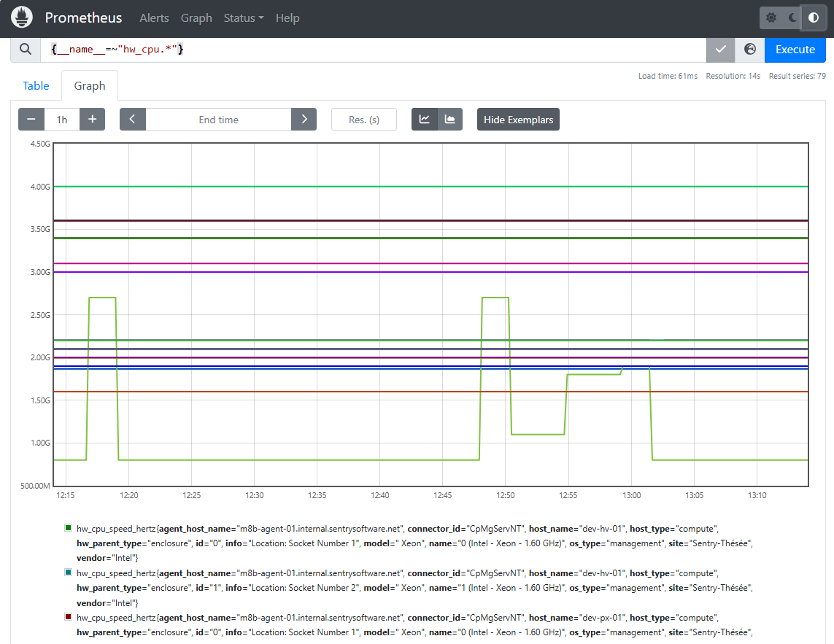Click the End time input field
The image size is (834, 644).
tap(218, 119)
